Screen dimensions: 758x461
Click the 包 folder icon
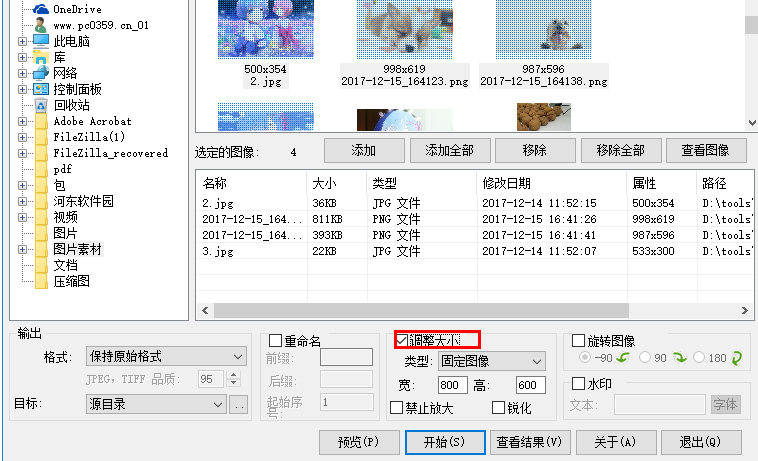pyautogui.click(x=41, y=185)
